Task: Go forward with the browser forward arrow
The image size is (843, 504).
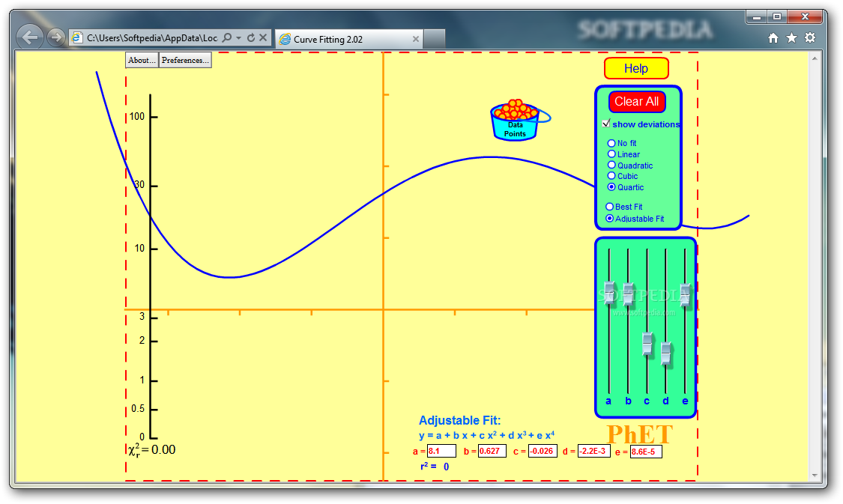Action: (55, 37)
